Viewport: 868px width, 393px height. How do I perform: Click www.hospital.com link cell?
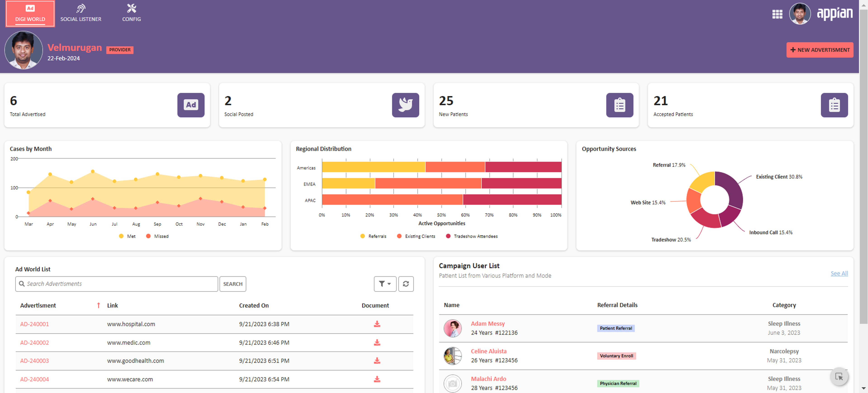tap(131, 324)
